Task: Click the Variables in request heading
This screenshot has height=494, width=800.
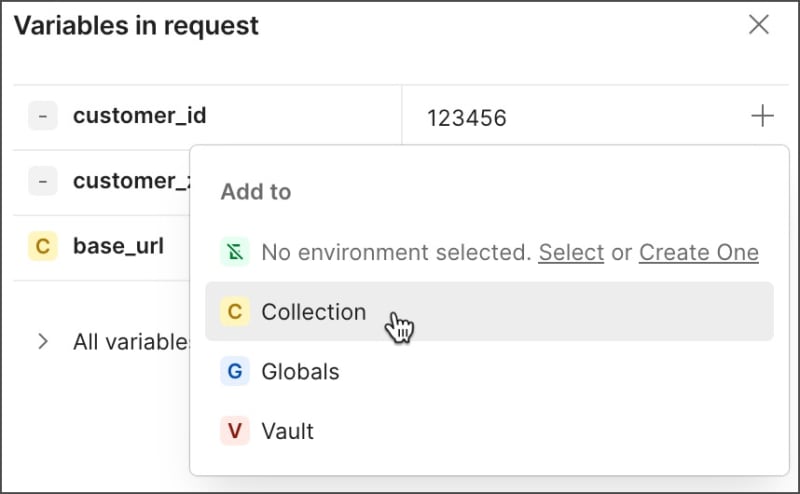Action: pyautogui.click(x=136, y=26)
